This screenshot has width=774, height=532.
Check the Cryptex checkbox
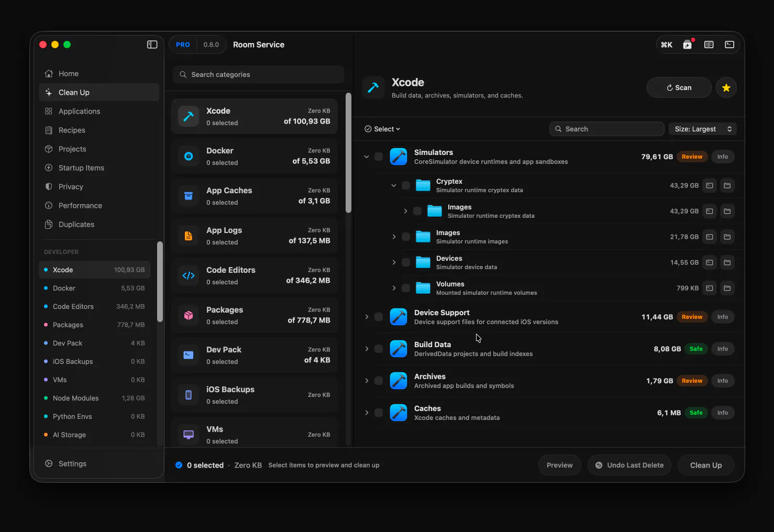[406, 185]
